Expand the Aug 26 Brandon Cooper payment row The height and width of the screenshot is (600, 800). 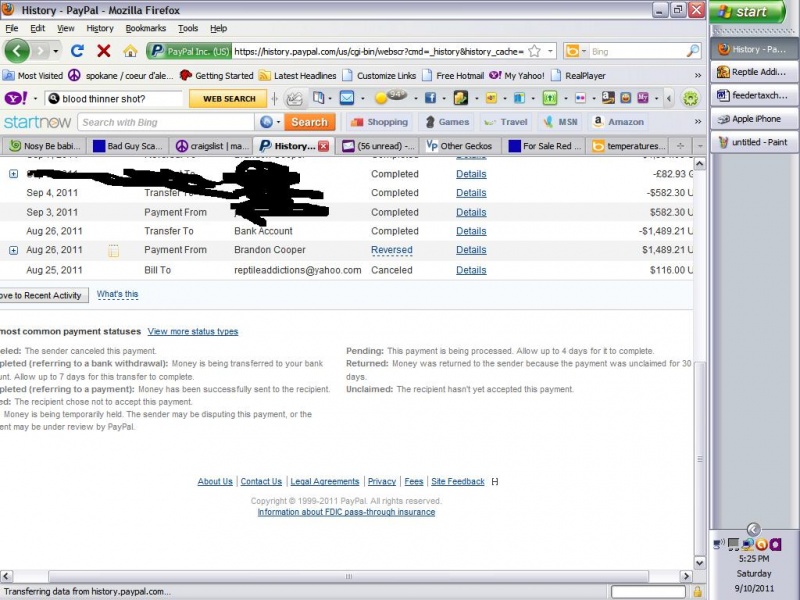[x=14, y=251]
